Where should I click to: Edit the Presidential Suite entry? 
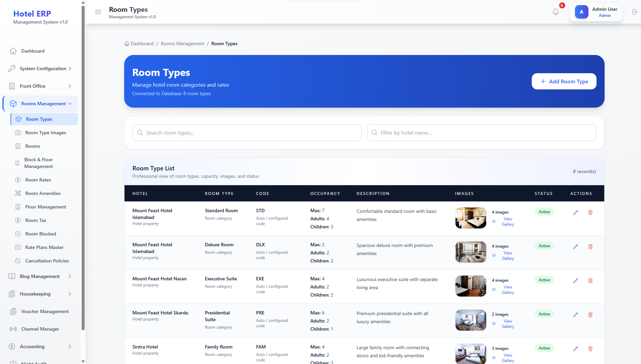tap(576, 315)
